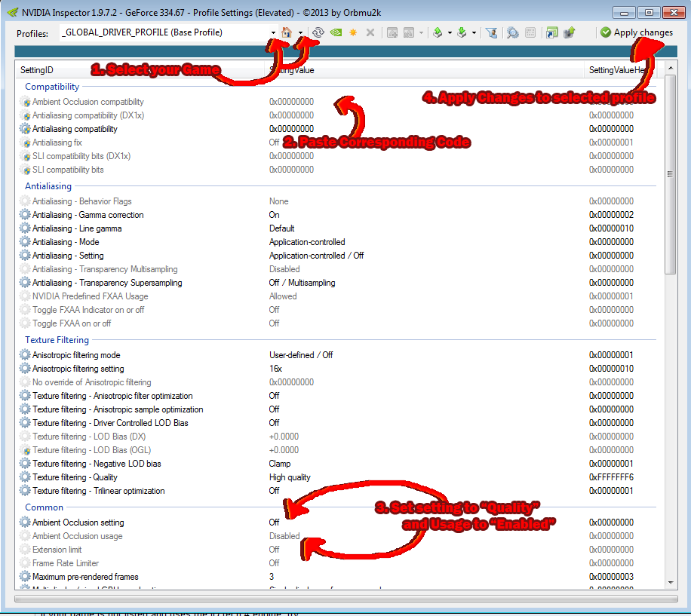Image resolution: width=691 pixels, height=616 pixels.
Task: Select Antialiasing - Setting row name
Action: (68, 256)
